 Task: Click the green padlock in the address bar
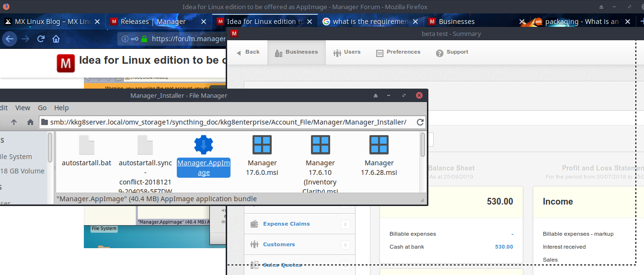tap(144, 39)
